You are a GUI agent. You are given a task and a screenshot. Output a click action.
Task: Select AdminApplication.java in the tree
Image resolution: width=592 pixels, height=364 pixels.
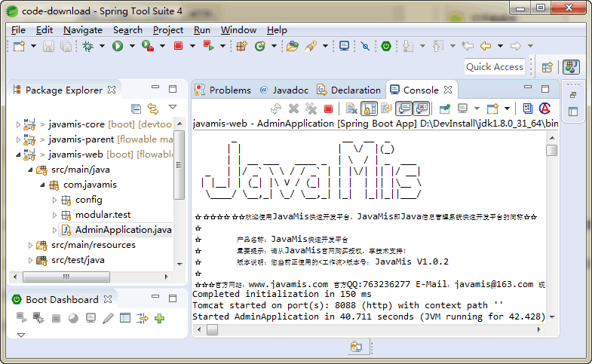[123, 230]
